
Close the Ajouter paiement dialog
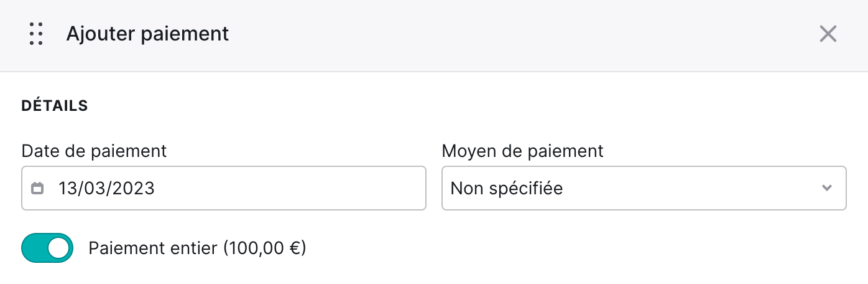(828, 34)
